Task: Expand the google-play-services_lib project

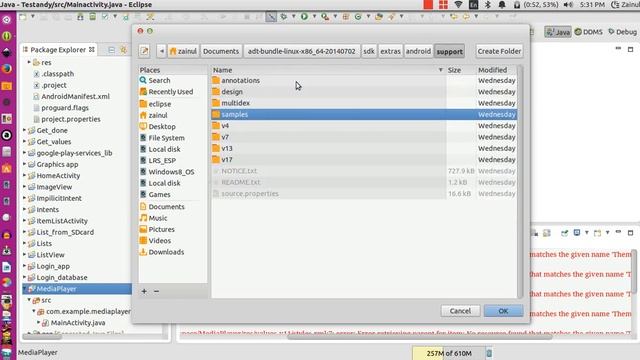Action: coord(24,153)
